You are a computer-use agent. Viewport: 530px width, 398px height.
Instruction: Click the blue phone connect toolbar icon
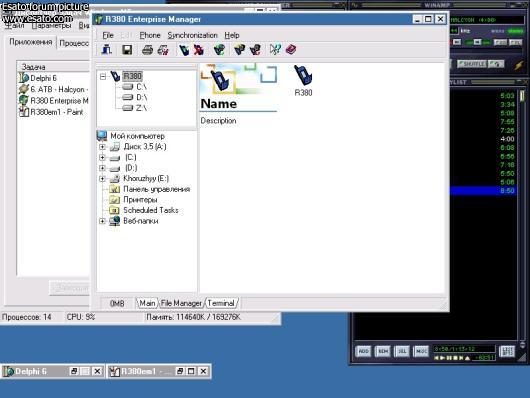184,50
